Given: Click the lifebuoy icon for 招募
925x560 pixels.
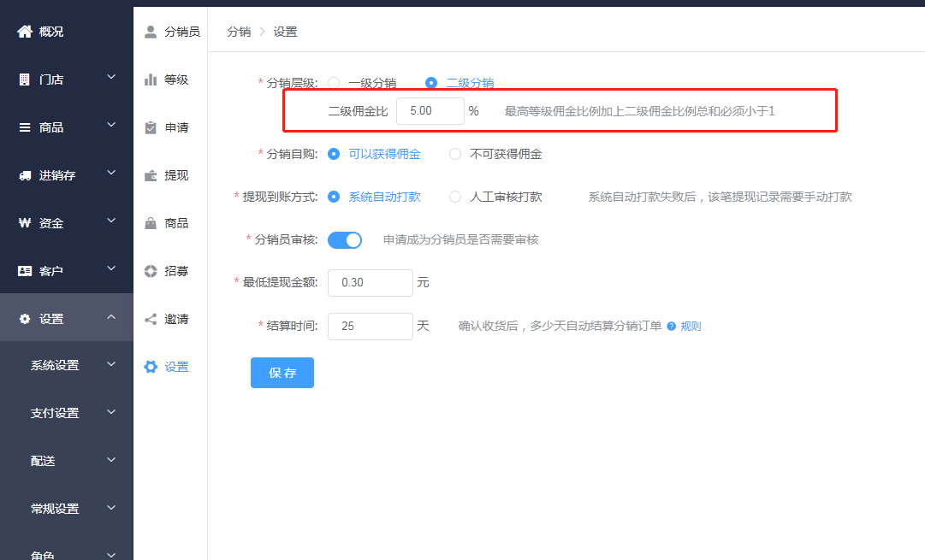Looking at the screenshot, I should pos(151,271).
